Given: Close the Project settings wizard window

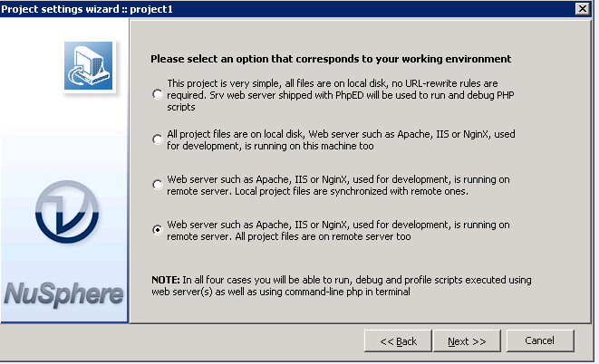Looking at the screenshot, I should point(580,8).
